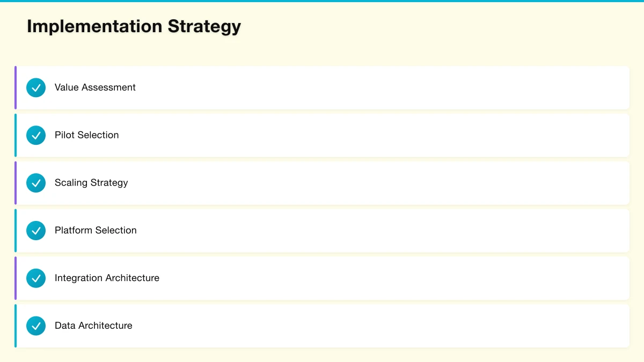Select the Integration Architecture checkmark icon
This screenshot has height=362, width=644.
(x=36, y=278)
